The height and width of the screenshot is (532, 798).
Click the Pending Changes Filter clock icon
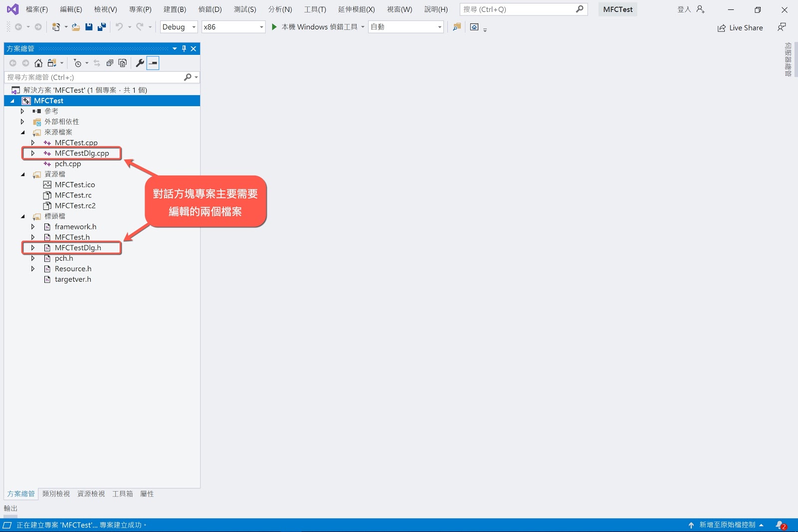[77, 63]
